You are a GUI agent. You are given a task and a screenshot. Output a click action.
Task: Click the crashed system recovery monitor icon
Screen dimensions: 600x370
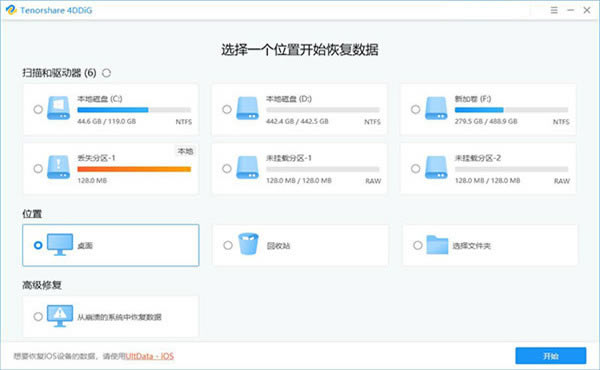tap(60, 316)
